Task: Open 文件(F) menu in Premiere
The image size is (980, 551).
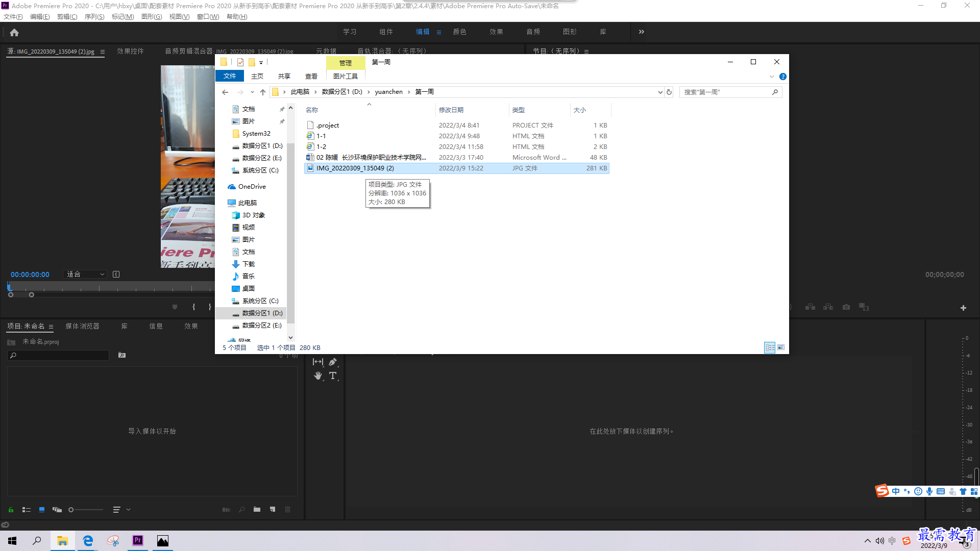Action: (13, 17)
